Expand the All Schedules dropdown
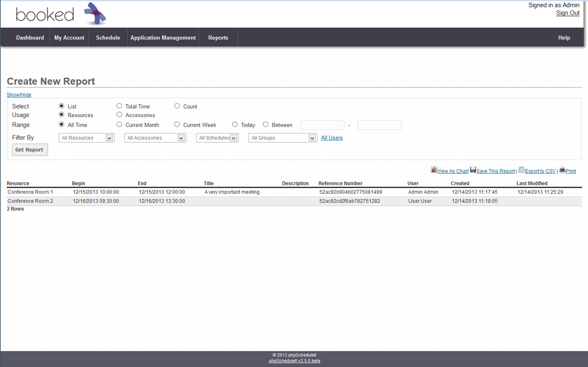This screenshot has width=588, height=367. (x=217, y=138)
